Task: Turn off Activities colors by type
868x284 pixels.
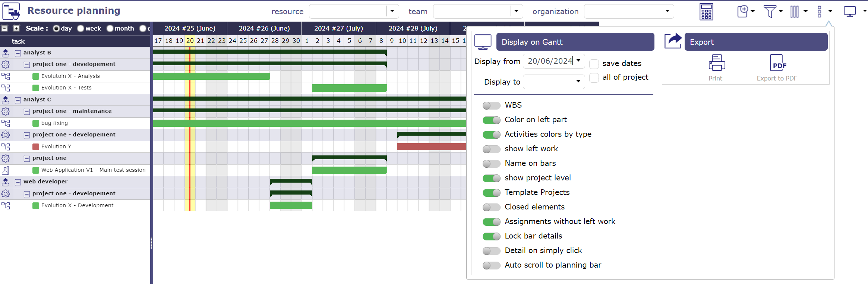Action: coord(491,135)
